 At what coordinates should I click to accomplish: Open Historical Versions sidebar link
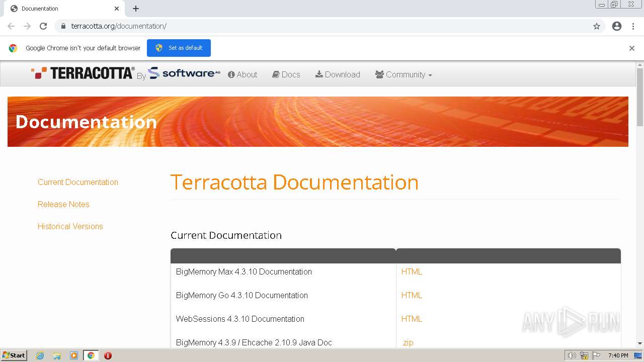pyautogui.click(x=70, y=226)
